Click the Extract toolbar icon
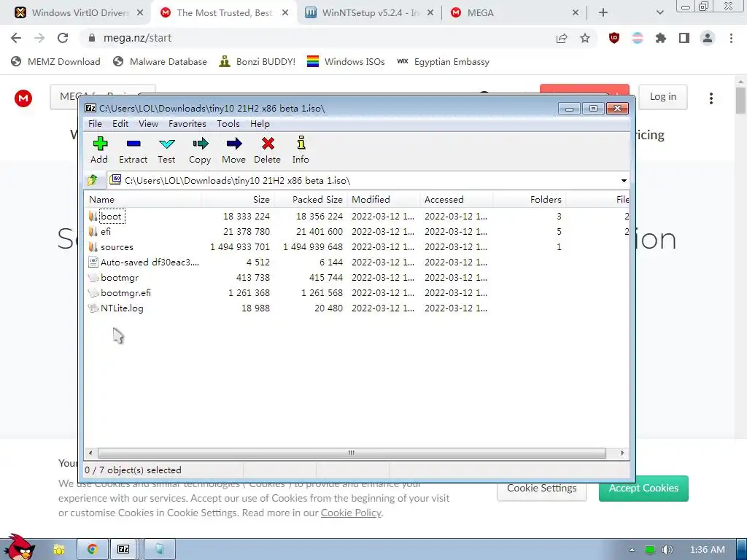 [x=133, y=144]
